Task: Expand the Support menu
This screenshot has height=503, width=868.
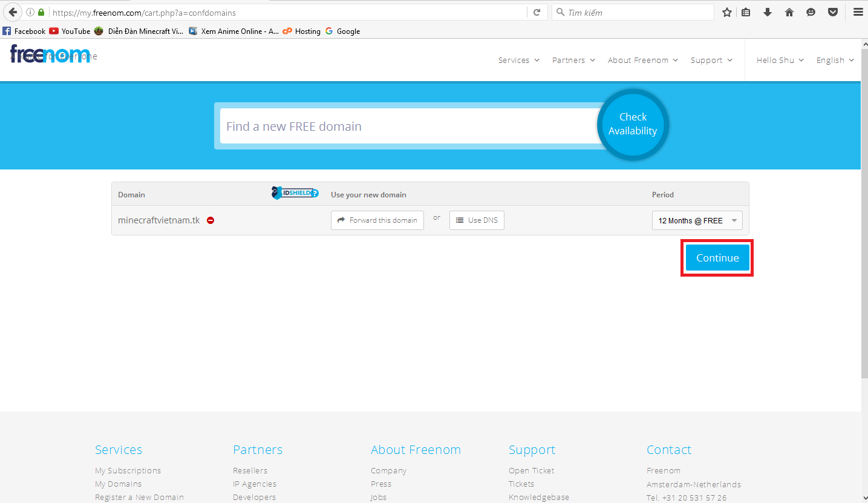Action: pos(711,60)
